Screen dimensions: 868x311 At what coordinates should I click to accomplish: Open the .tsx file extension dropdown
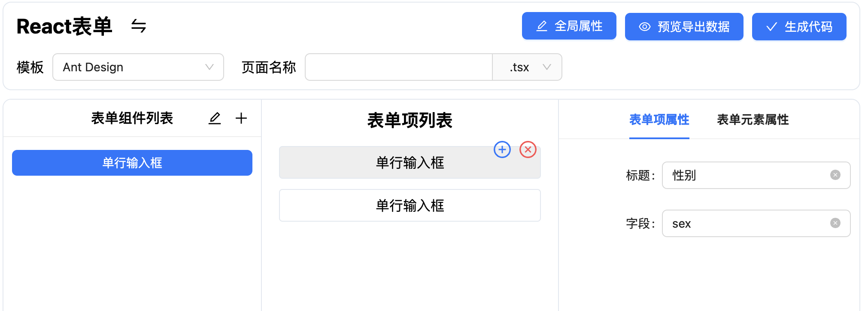click(x=527, y=67)
